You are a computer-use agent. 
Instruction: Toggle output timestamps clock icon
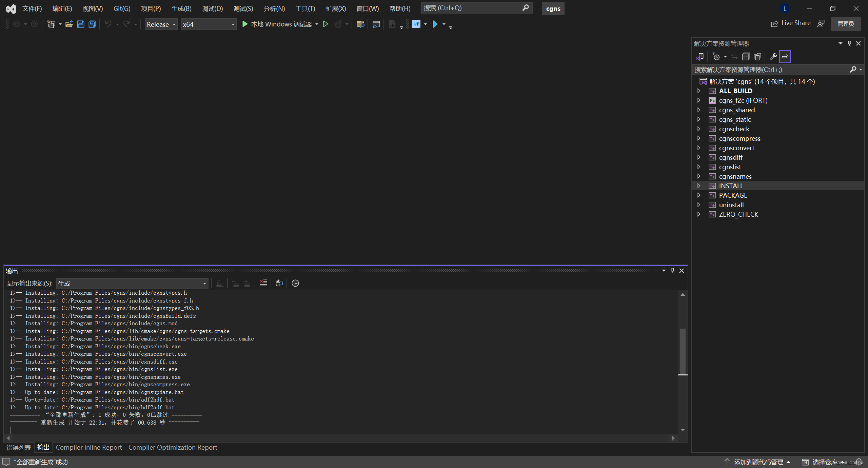coord(295,283)
